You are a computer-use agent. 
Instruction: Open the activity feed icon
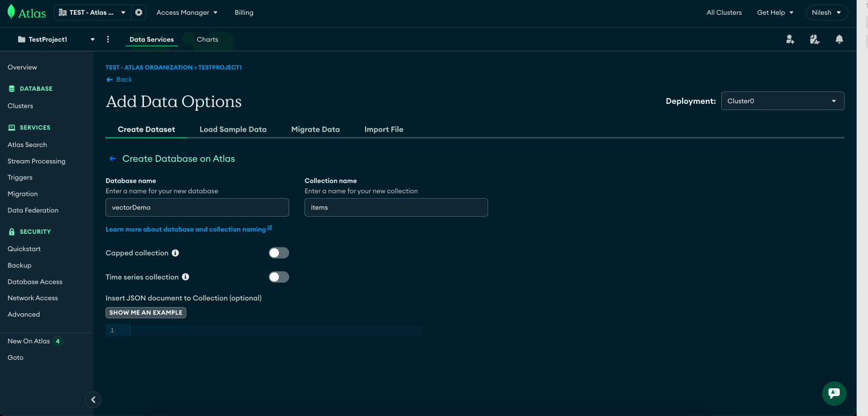pos(815,39)
